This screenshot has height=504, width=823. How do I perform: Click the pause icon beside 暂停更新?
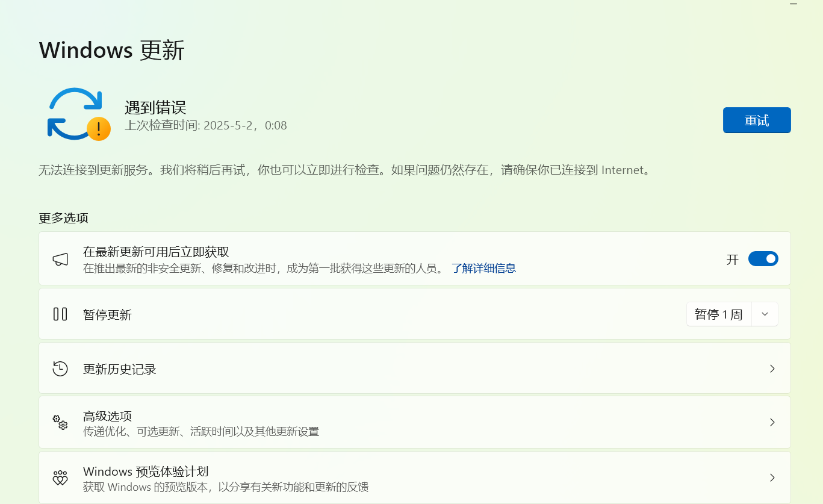coord(60,314)
